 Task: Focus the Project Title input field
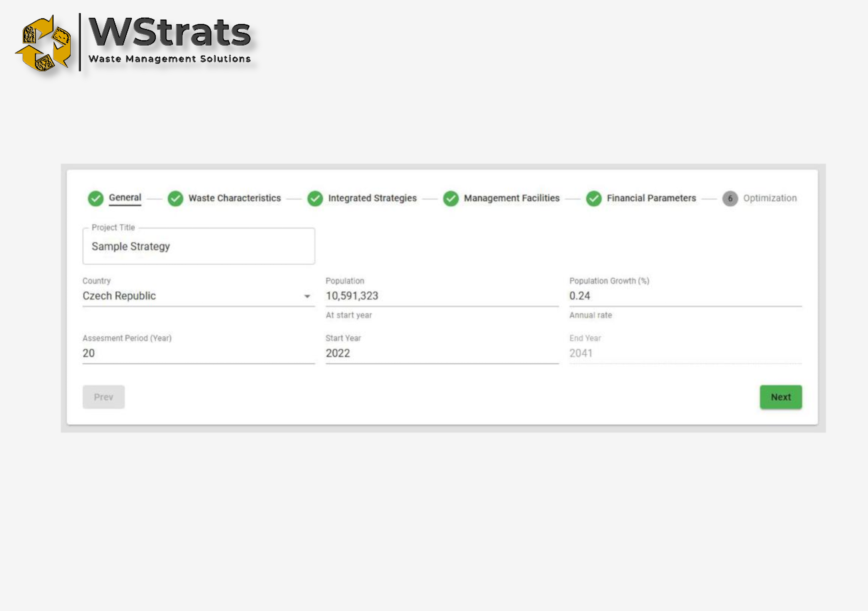point(199,246)
